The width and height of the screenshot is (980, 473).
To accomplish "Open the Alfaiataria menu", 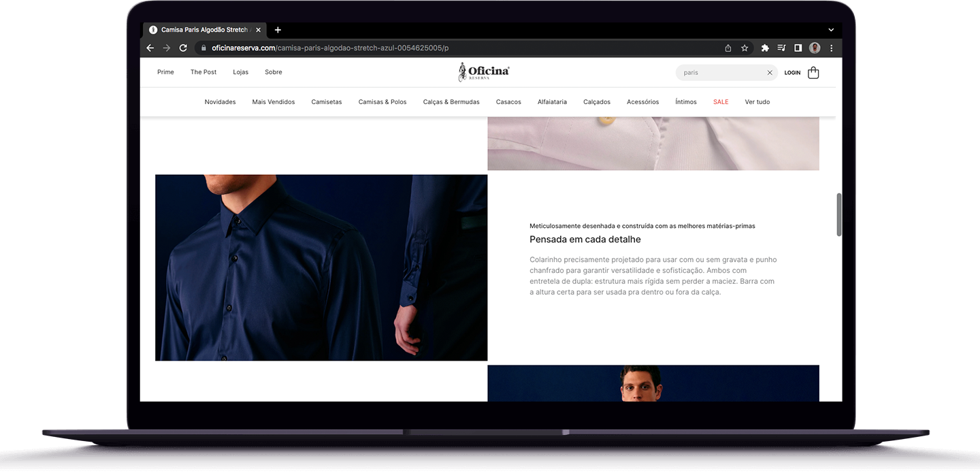I will 552,102.
